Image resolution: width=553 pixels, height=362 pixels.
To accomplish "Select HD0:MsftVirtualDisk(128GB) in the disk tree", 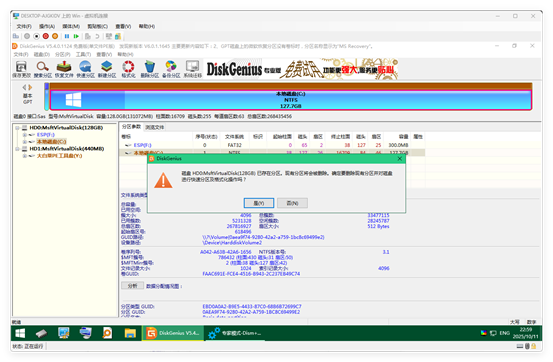I will [66, 128].
